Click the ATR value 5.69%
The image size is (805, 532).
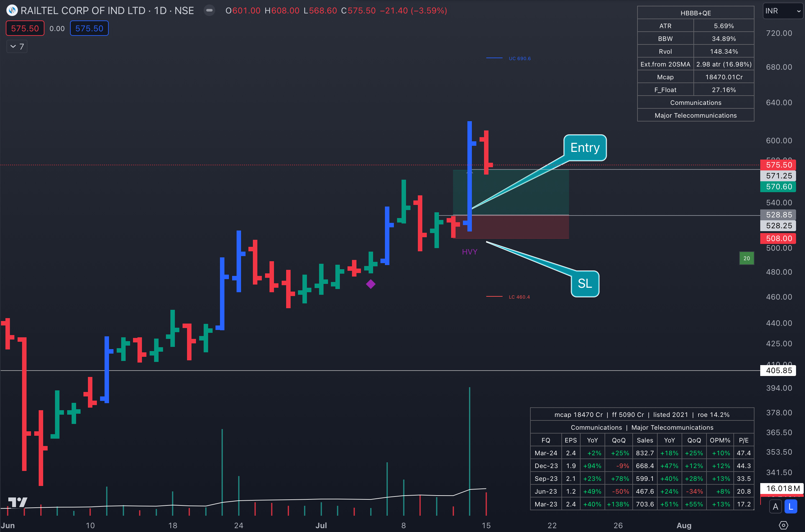pyautogui.click(x=723, y=26)
